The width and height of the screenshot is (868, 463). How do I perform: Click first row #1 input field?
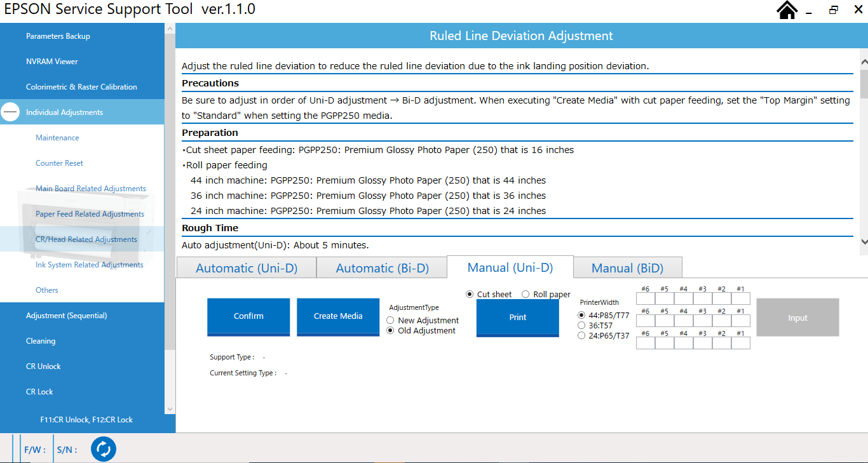(741, 299)
